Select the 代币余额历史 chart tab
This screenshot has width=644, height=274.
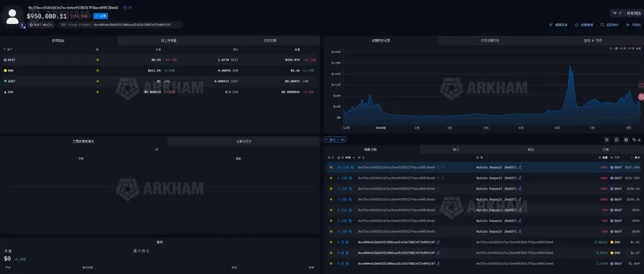point(489,40)
